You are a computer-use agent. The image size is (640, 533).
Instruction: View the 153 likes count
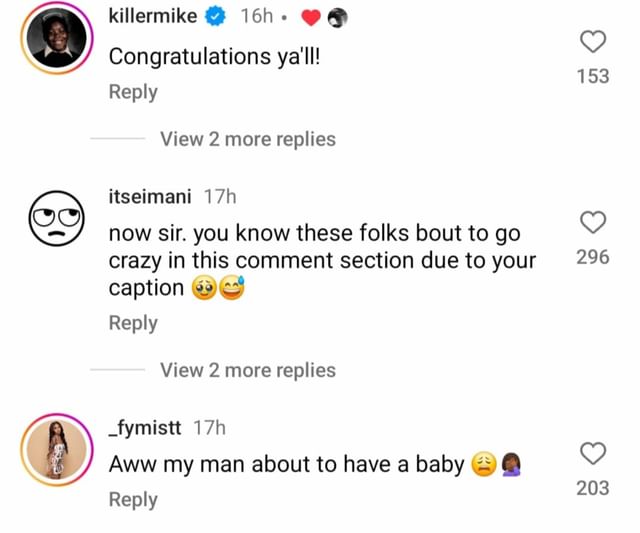[593, 76]
